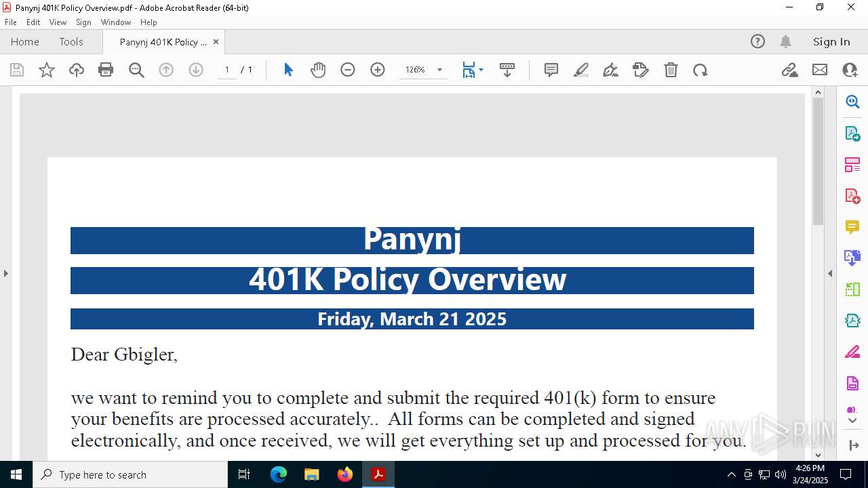Open the Window menu
Viewport: 868px width, 488px height.
[x=116, y=22]
